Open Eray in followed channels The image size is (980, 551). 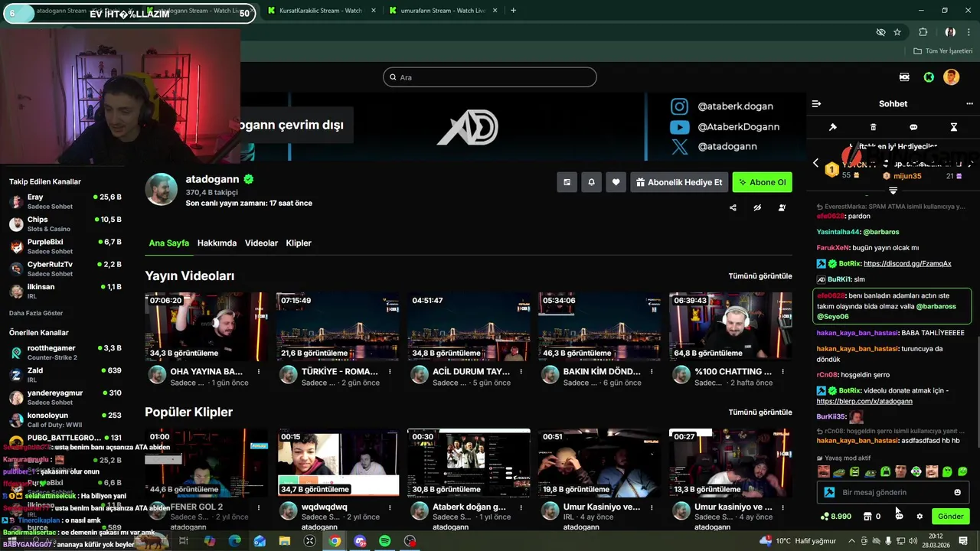coord(65,201)
